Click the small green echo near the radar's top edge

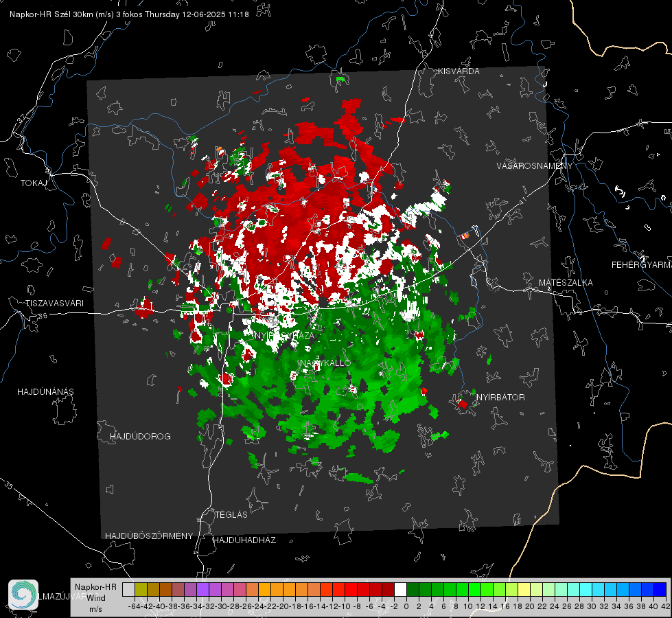[340, 79]
